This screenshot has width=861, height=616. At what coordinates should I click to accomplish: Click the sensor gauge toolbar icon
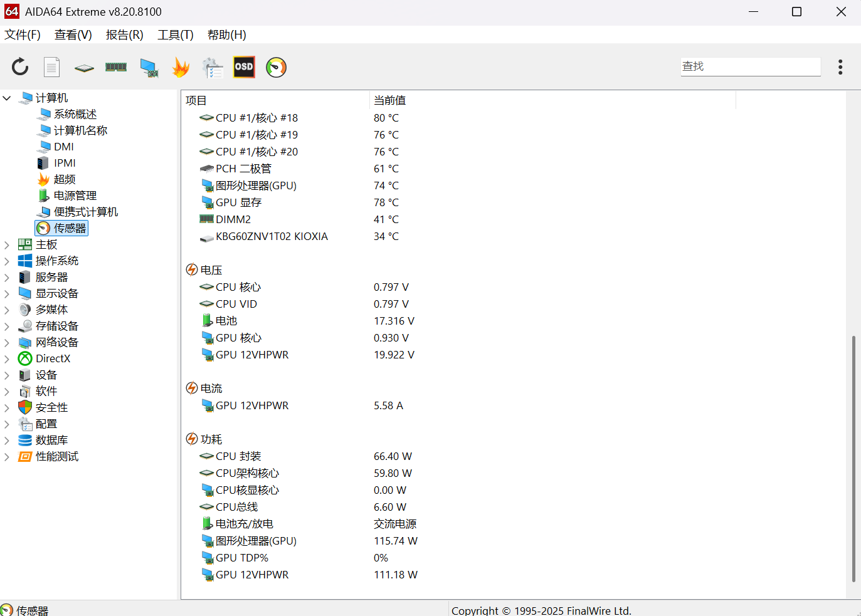(276, 67)
